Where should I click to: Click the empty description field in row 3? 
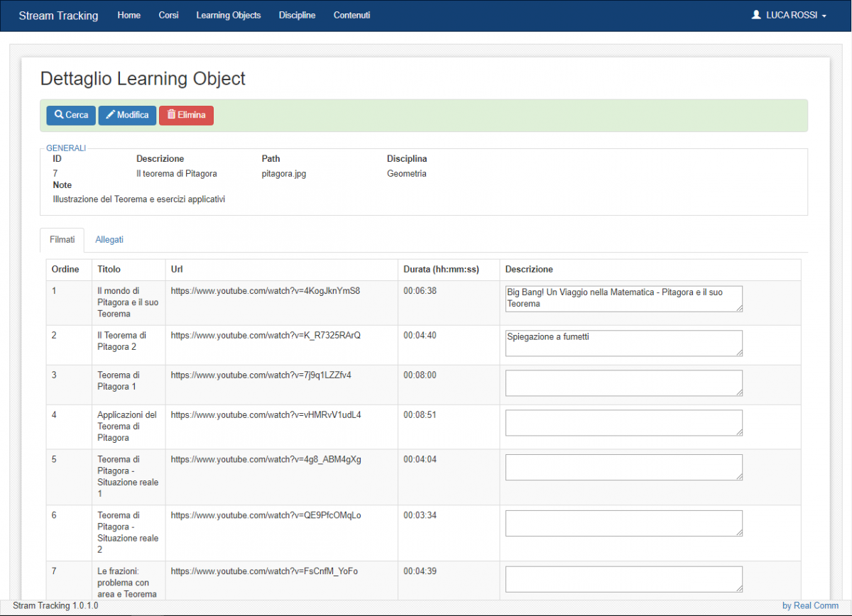coord(623,383)
